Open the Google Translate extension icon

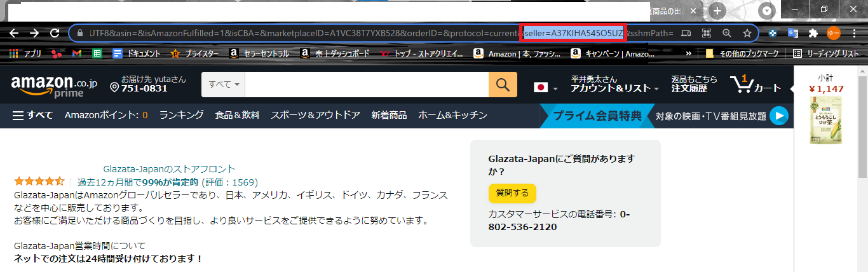tap(793, 33)
